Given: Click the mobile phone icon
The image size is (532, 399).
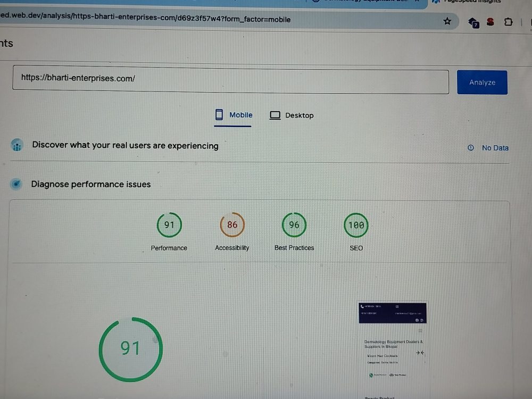Looking at the screenshot, I should pyautogui.click(x=219, y=114).
